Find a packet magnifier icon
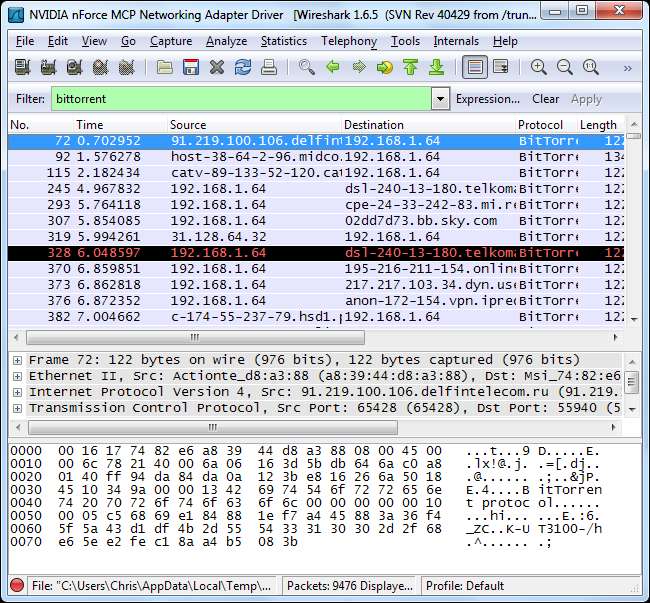This screenshot has height=603, width=650. click(307, 67)
